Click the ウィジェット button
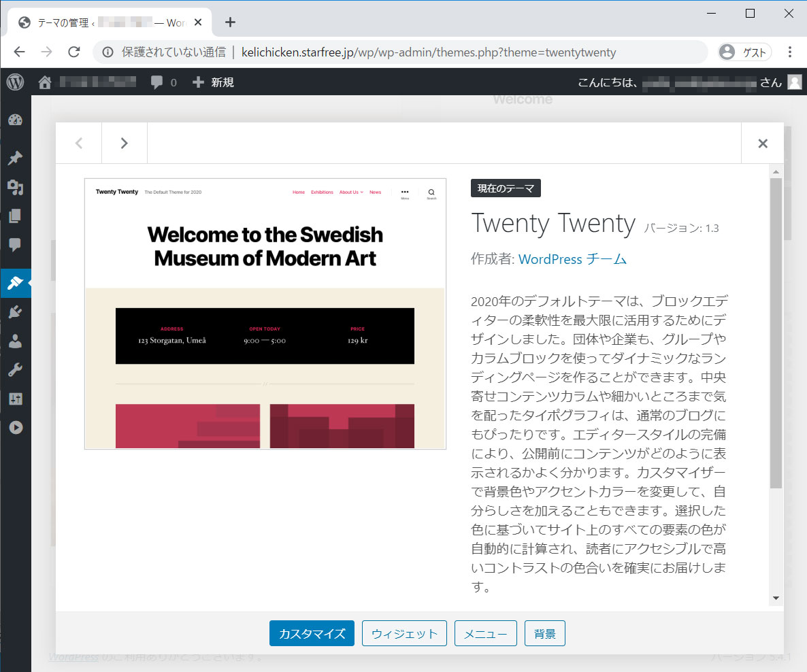 coord(405,633)
